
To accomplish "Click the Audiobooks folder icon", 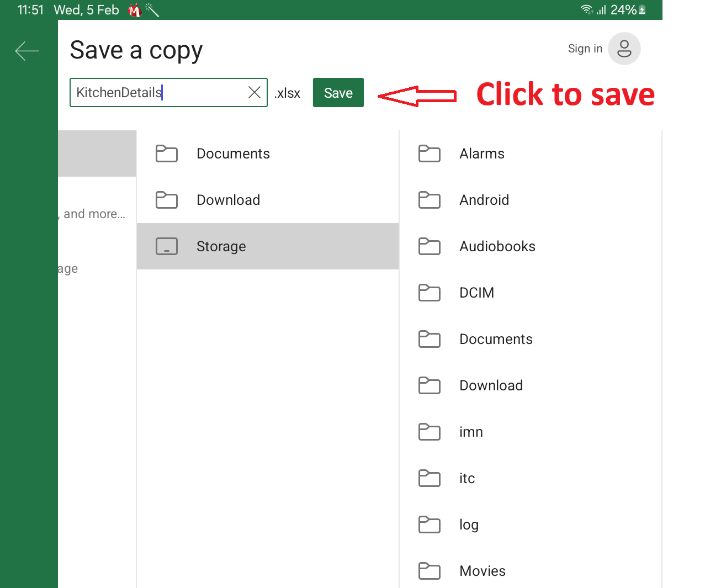I will [x=430, y=246].
